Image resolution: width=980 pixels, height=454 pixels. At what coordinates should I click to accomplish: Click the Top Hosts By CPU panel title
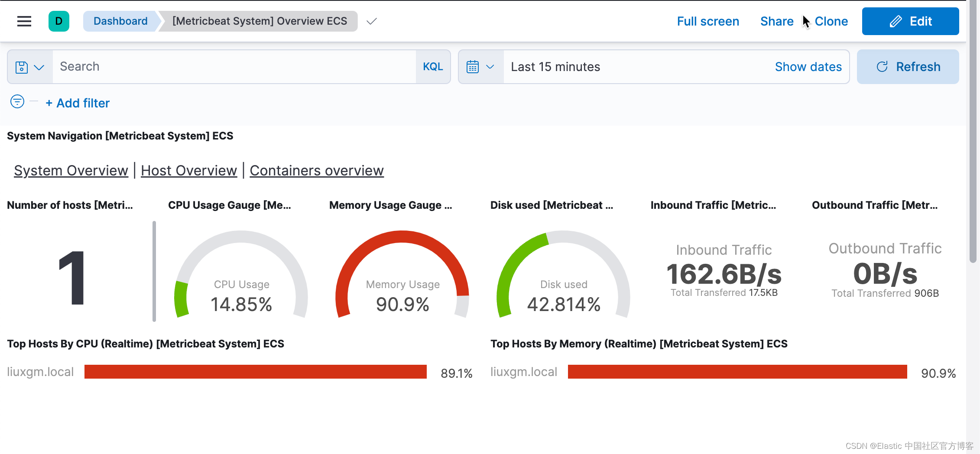(x=146, y=344)
